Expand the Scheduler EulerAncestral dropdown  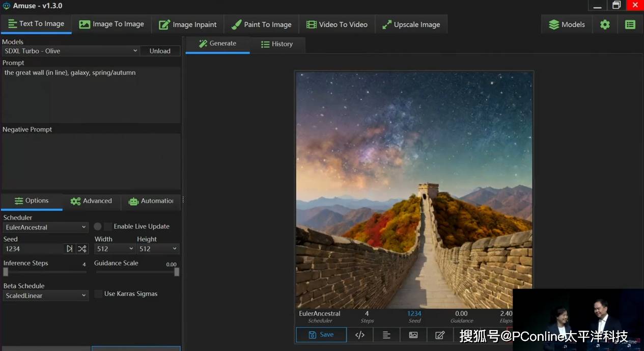pos(46,227)
